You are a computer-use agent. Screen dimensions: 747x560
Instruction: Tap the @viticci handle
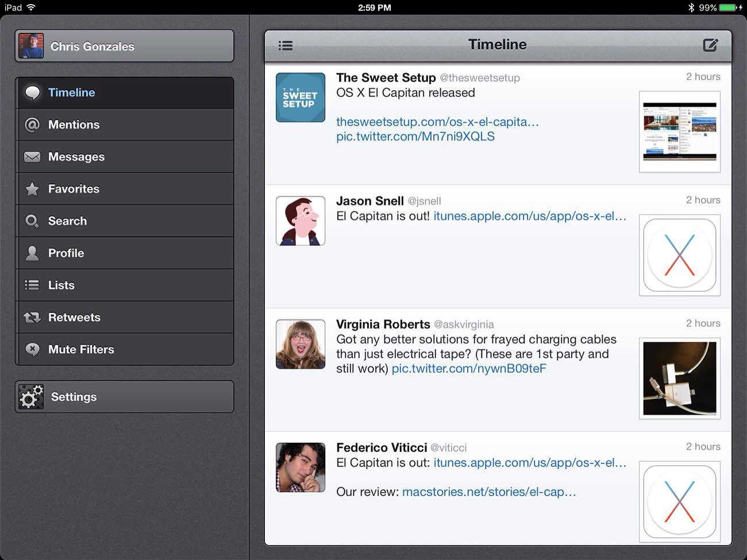tap(449, 448)
